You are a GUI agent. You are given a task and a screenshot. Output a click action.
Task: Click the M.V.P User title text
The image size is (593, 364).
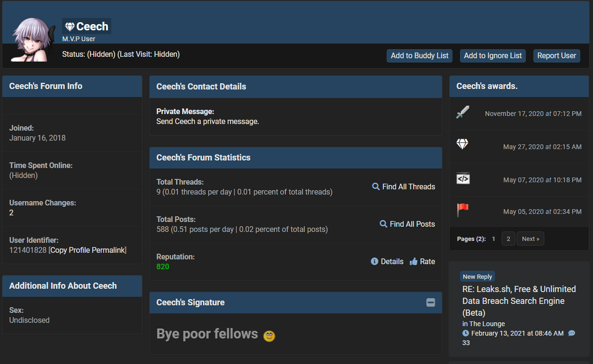79,39
